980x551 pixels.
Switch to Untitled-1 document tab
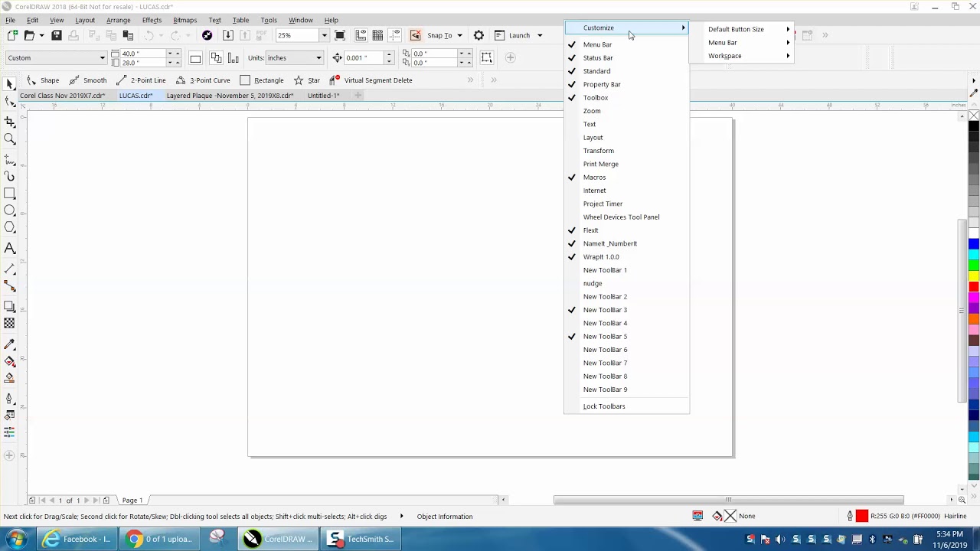click(x=323, y=96)
